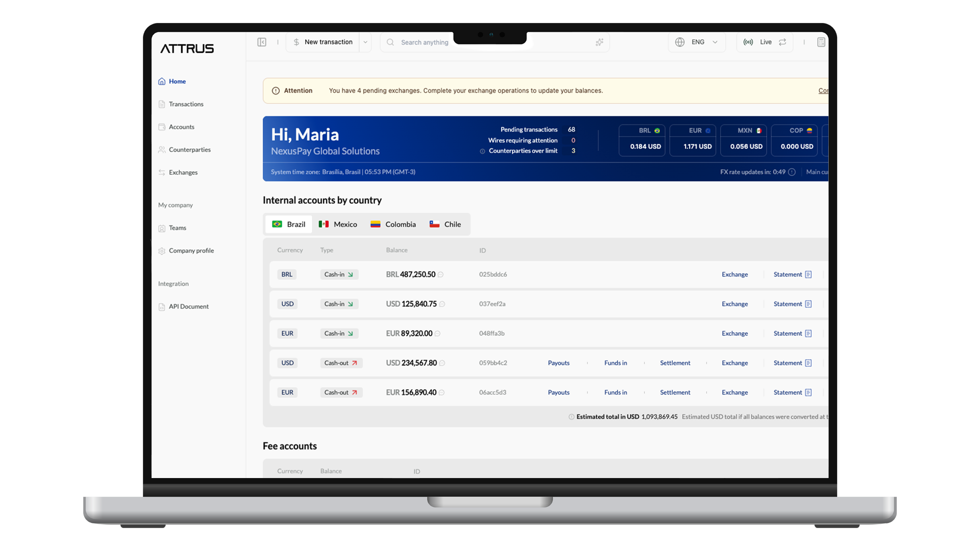Switch to the Mexico country tab

tap(338, 224)
